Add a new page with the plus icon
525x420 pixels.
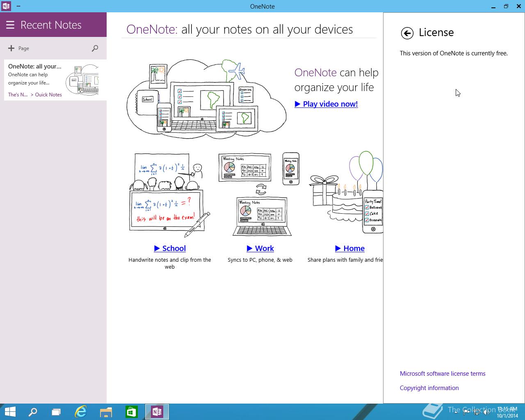click(11, 48)
